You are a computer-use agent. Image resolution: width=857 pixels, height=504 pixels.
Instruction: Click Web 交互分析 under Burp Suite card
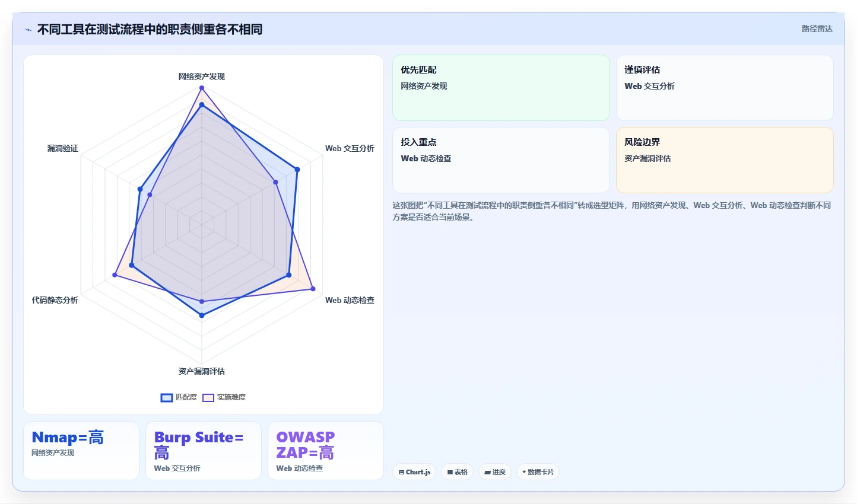tap(177, 468)
